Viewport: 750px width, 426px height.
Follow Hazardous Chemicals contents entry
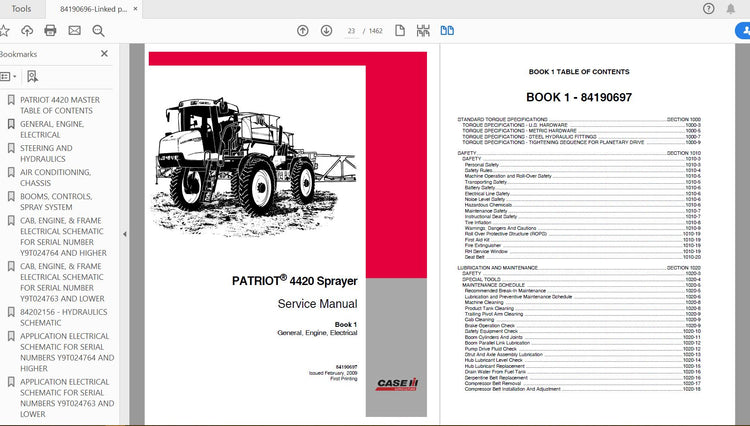coord(583,205)
